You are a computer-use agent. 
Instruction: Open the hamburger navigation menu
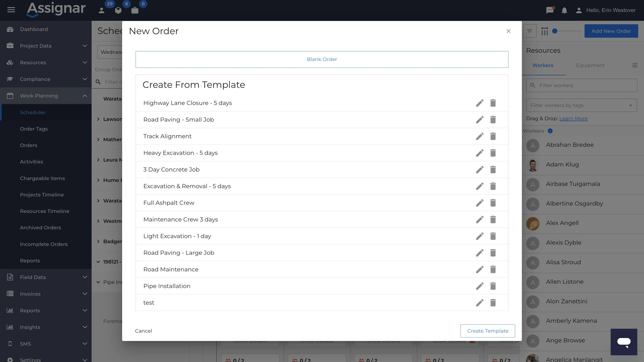tap(11, 10)
